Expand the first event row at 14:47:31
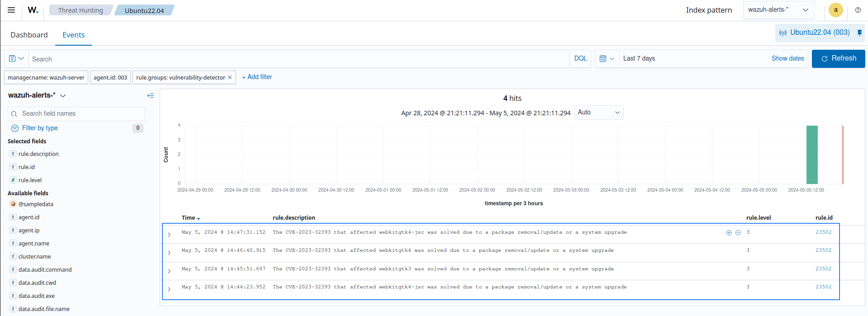The height and width of the screenshot is (316, 868). coord(169,235)
